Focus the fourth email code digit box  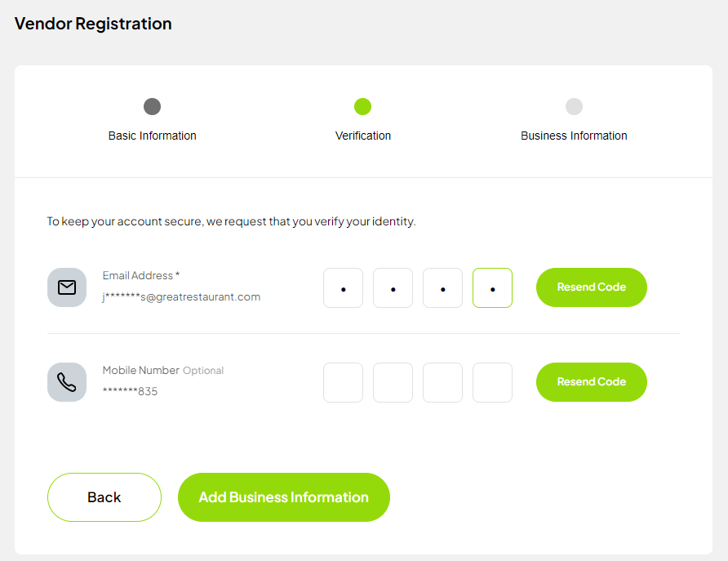(x=492, y=288)
